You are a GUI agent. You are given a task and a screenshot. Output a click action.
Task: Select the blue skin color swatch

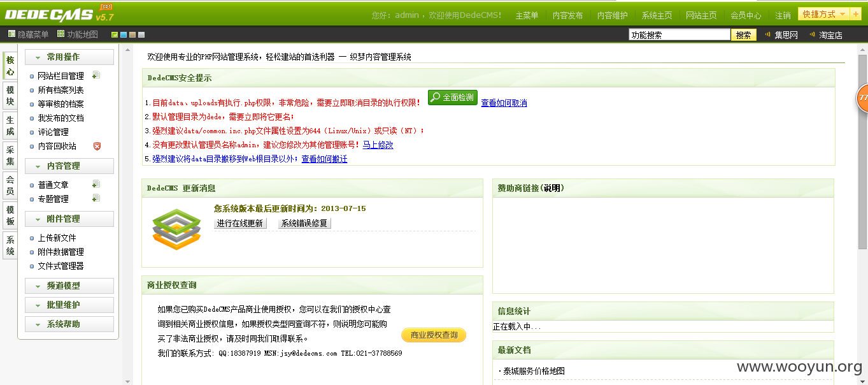(x=124, y=34)
